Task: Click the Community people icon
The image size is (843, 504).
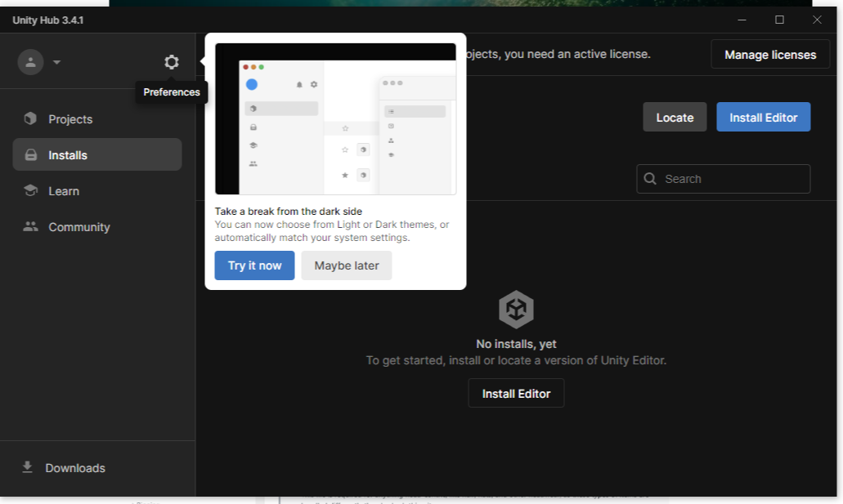Action: pos(30,226)
